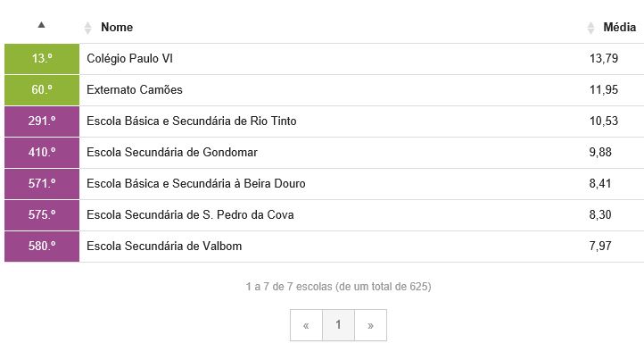Go to next page with » button
Viewport: 644px width, 343px height.
370,325
